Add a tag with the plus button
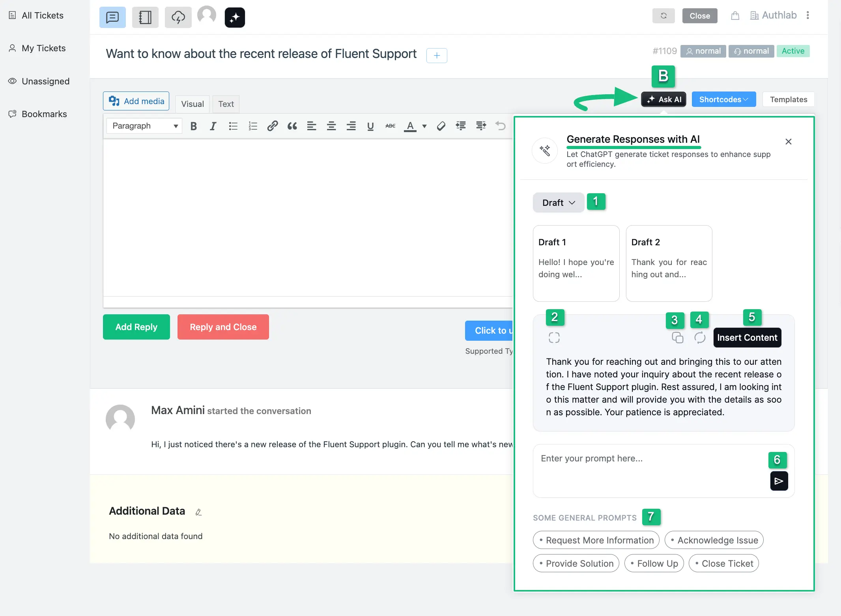 [x=437, y=56]
